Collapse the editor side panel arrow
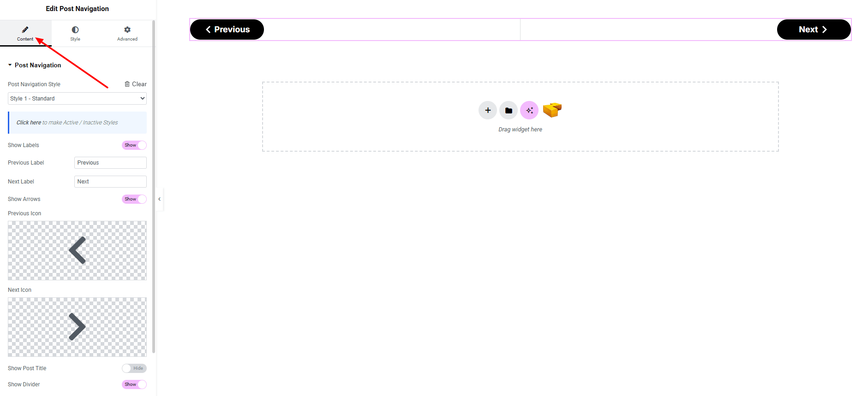Image resolution: width=868 pixels, height=396 pixels. click(160, 199)
